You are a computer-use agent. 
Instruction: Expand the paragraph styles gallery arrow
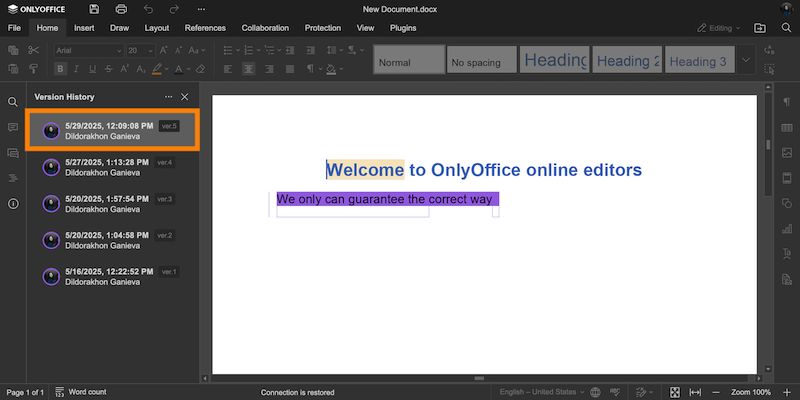747,61
